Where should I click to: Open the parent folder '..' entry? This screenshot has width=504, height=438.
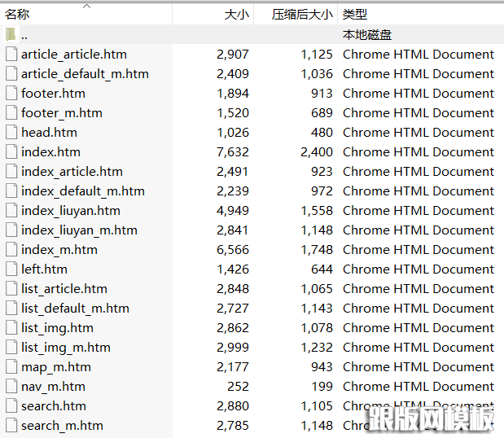point(24,35)
